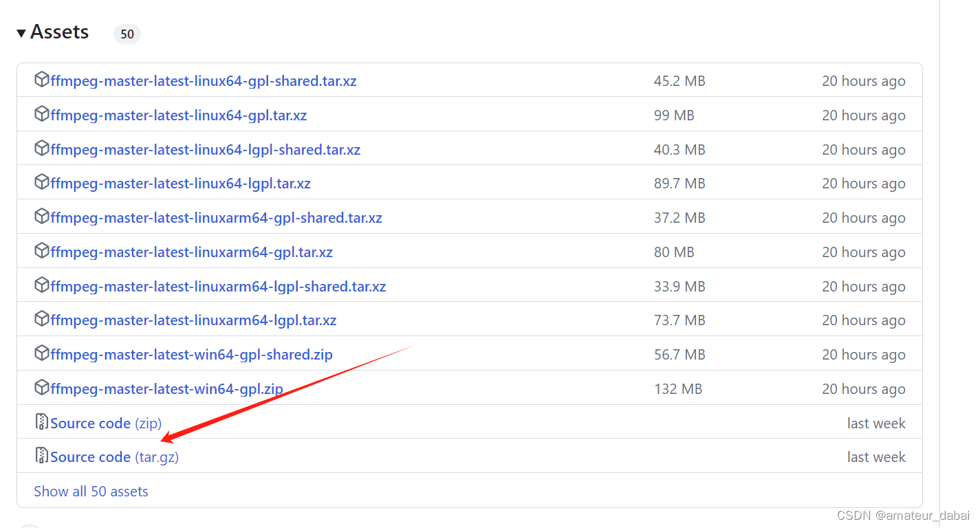Click package icon for win64-gpl-shared.zip
The height and width of the screenshot is (528, 980).
[42, 353]
